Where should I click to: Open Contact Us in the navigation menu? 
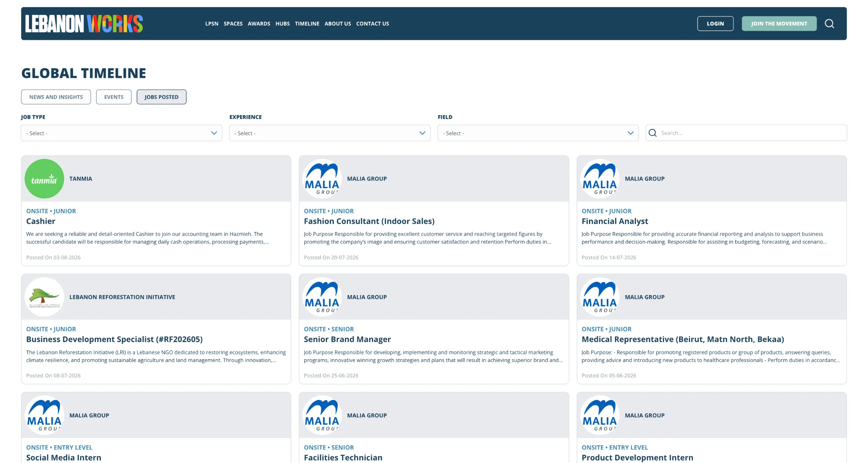coord(373,24)
